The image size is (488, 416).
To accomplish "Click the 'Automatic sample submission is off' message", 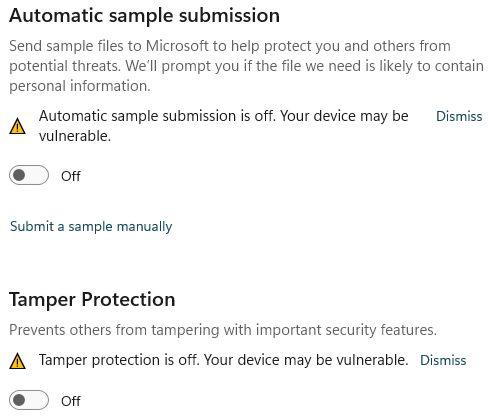I will click(223, 126).
